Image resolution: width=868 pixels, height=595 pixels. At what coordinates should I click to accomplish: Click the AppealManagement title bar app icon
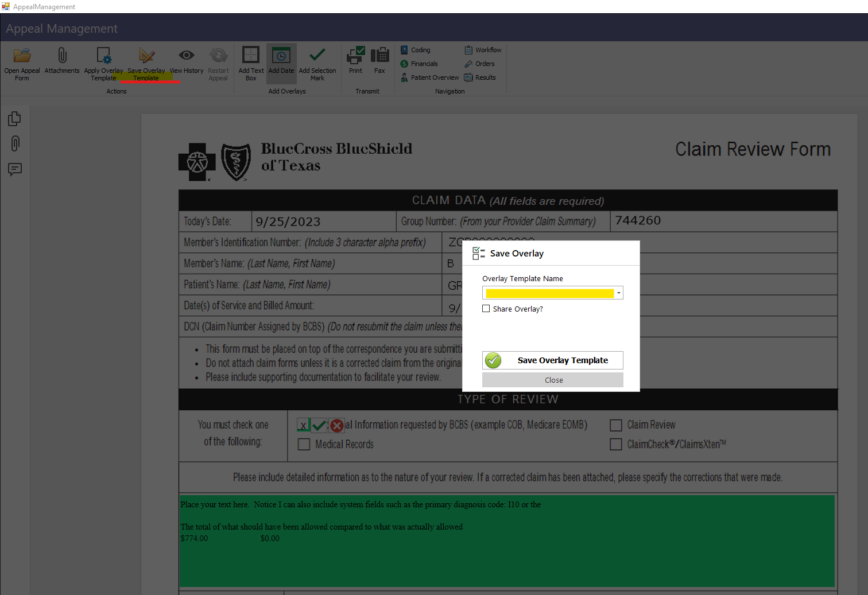(6, 6)
